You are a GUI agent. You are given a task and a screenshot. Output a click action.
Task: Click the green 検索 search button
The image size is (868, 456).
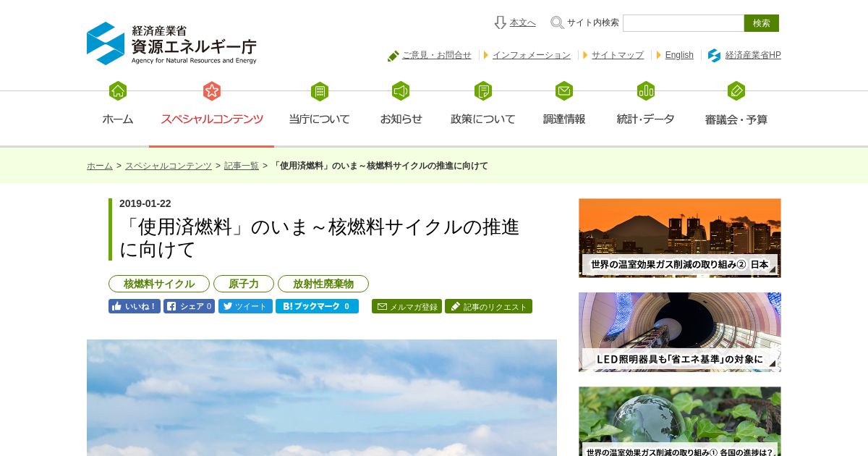tap(762, 23)
